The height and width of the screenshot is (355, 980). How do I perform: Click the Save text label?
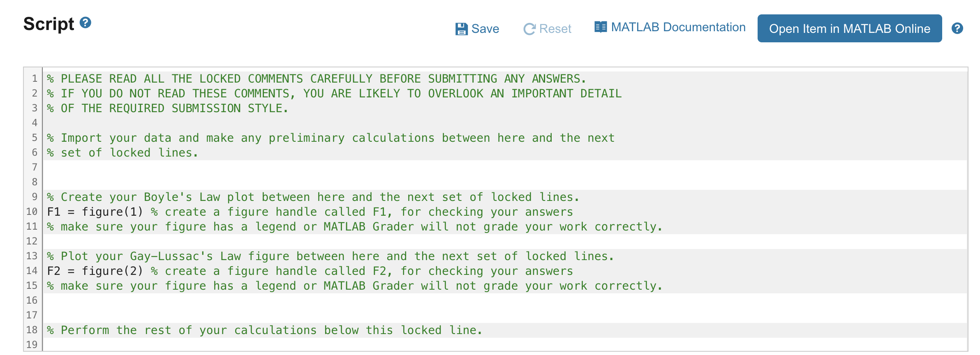[485, 29]
